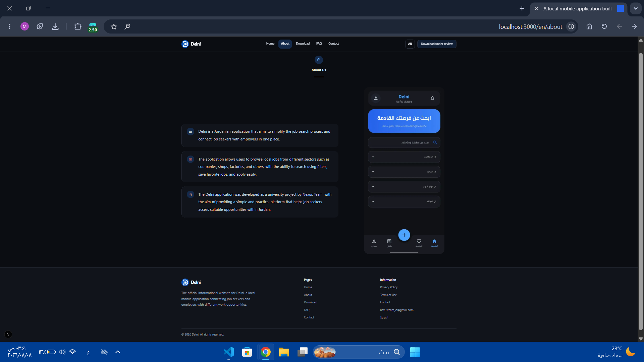Click the graduation icon on the third card
644x362 pixels.
(191, 194)
